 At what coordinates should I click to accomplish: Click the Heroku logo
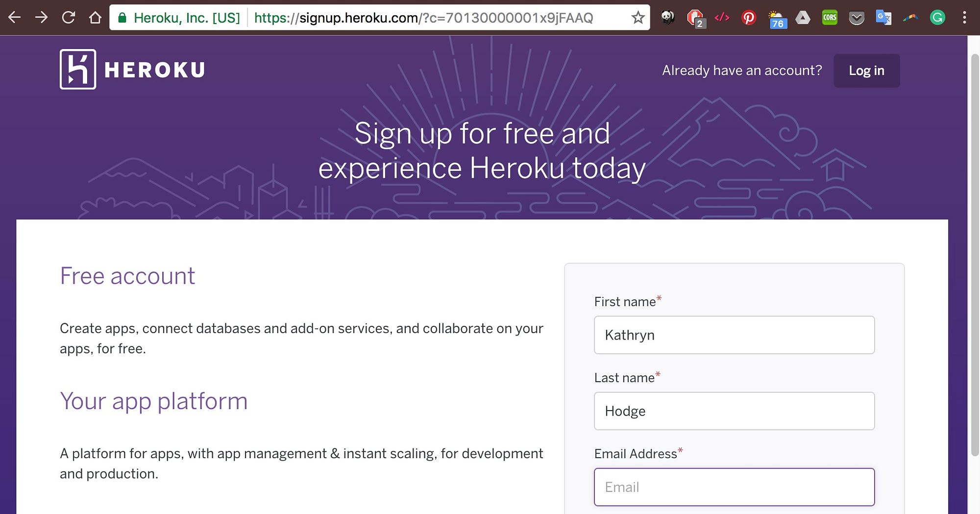tap(132, 69)
